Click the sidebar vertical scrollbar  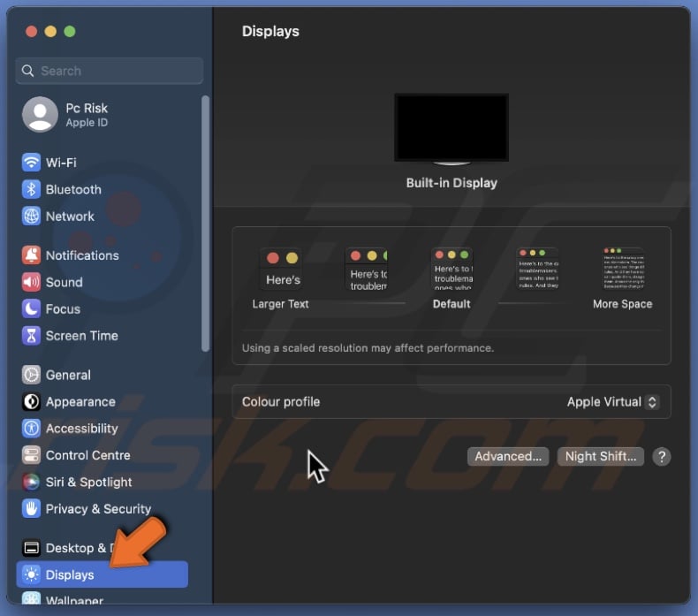coord(205,224)
